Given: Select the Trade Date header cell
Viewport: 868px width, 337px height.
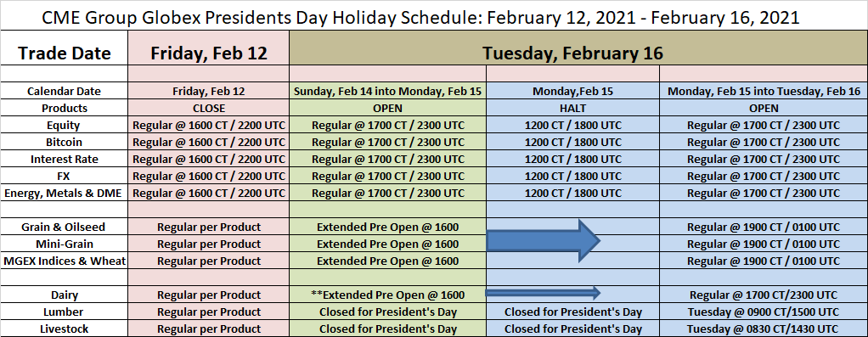Looking at the screenshot, I should pos(65,53).
